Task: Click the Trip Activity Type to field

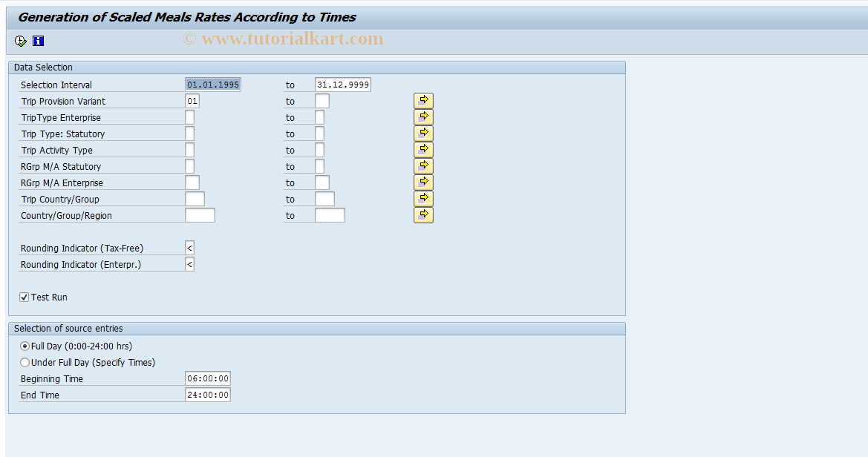Action: pos(319,150)
